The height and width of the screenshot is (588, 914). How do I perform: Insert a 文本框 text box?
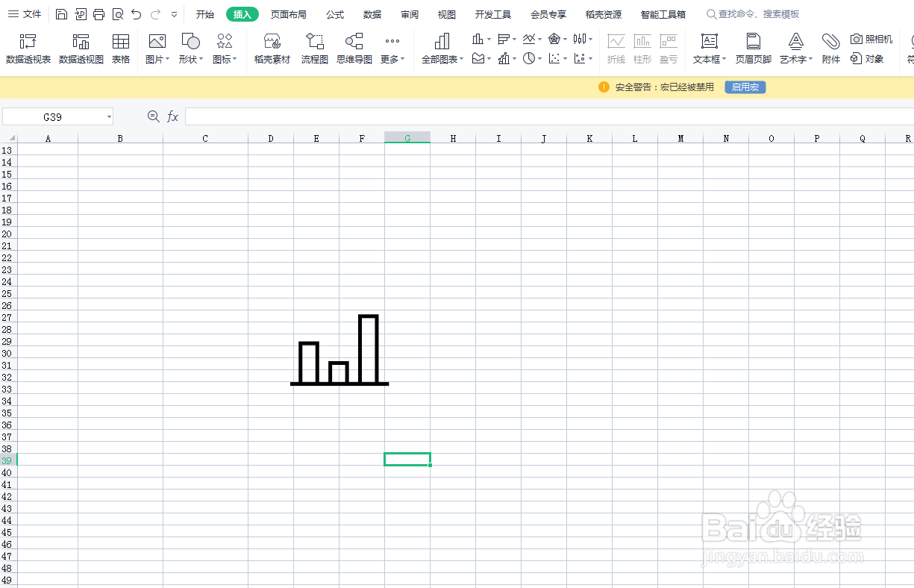click(x=710, y=49)
